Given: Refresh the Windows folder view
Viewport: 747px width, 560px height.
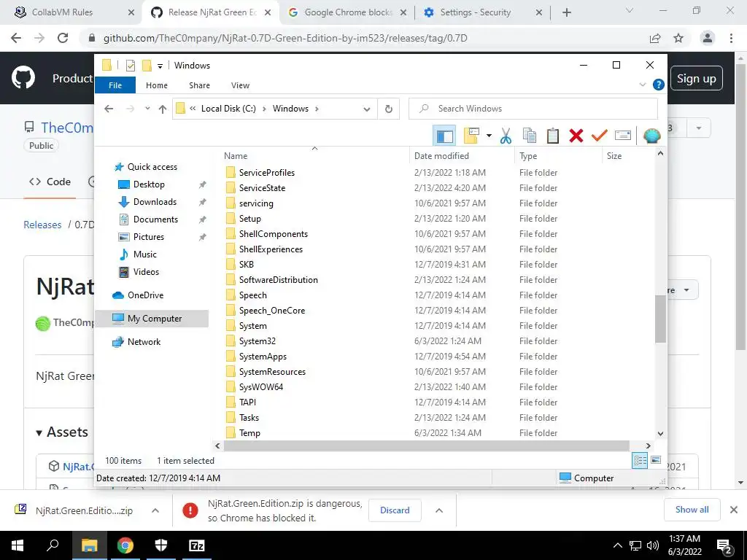Looking at the screenshot, I should click(389, 109).
